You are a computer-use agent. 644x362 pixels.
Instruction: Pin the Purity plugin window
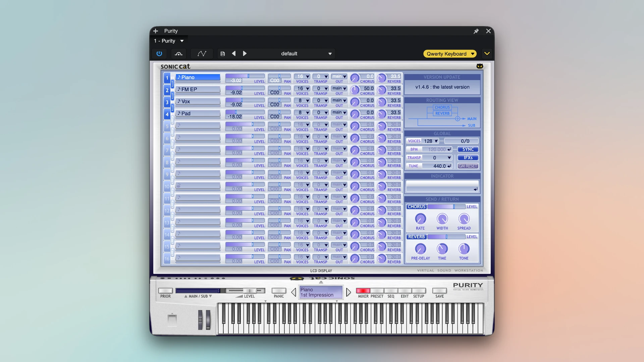coord(476,31)
